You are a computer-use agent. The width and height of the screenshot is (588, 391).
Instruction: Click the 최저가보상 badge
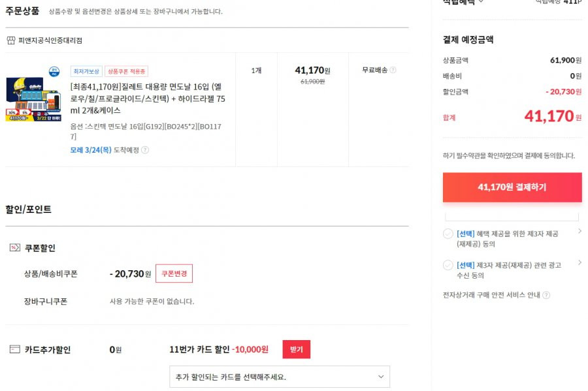click(x=86, y=71)
